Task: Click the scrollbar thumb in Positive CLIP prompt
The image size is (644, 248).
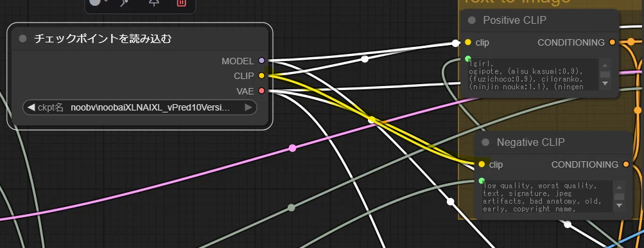Action: tap(605, 75)
